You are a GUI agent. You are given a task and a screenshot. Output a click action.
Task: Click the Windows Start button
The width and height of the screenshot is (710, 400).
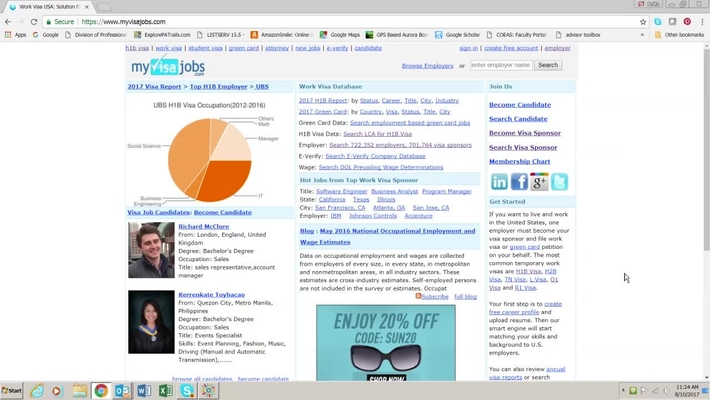12,390
